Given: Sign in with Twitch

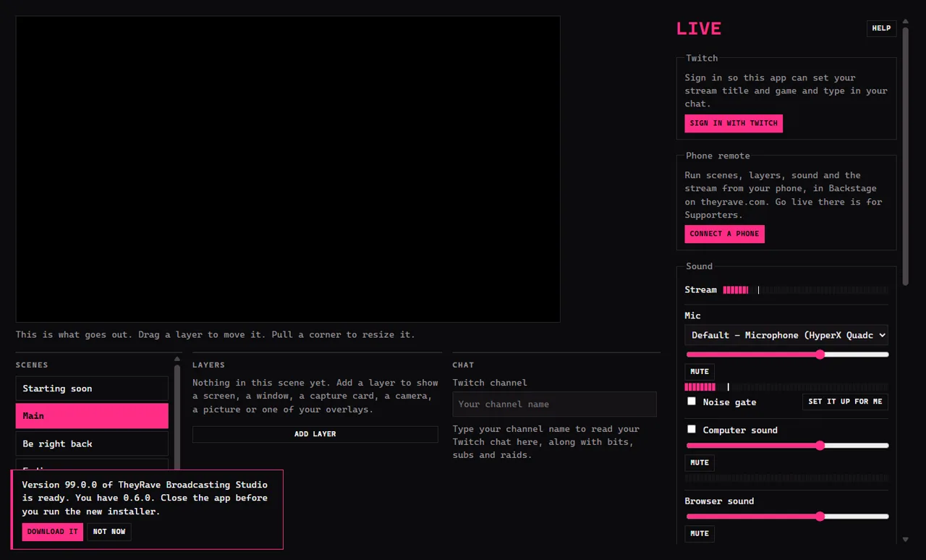Looking at the screenshot, I should pyautogui.click(x=734, y=123).
